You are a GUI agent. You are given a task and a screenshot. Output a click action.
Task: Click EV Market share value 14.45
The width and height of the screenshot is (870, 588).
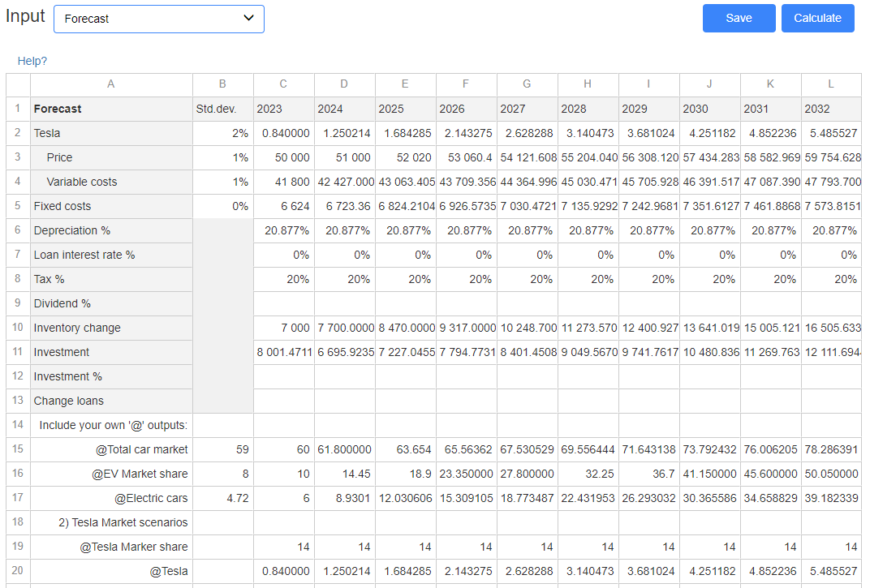coord(345,474)
